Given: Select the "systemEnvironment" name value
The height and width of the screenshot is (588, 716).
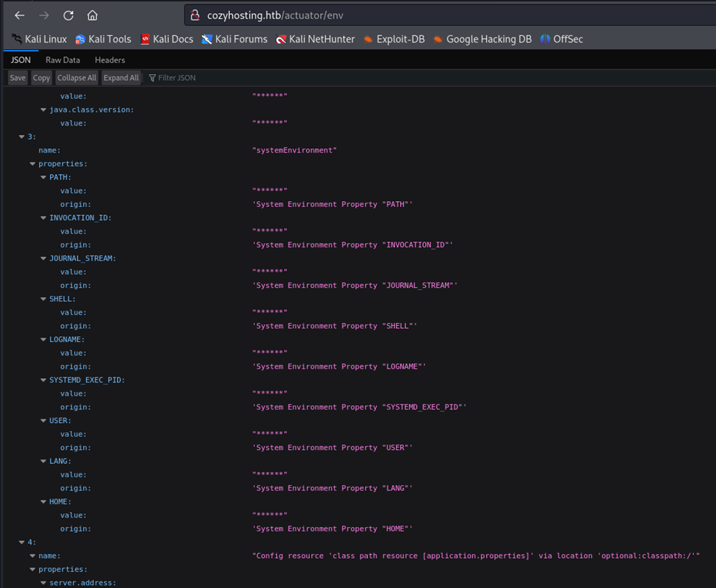Looking at the screenshot, I should (x=294, y=150).
